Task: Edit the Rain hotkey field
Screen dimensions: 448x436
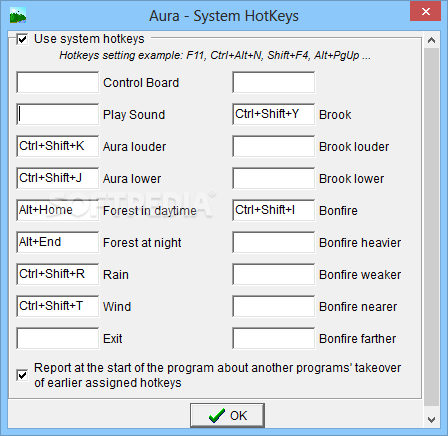Action: [58, 274]
